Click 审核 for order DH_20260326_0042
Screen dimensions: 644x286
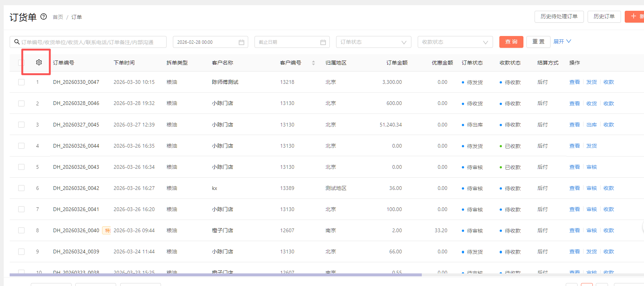pyautogui.click(x=592, y=188)
